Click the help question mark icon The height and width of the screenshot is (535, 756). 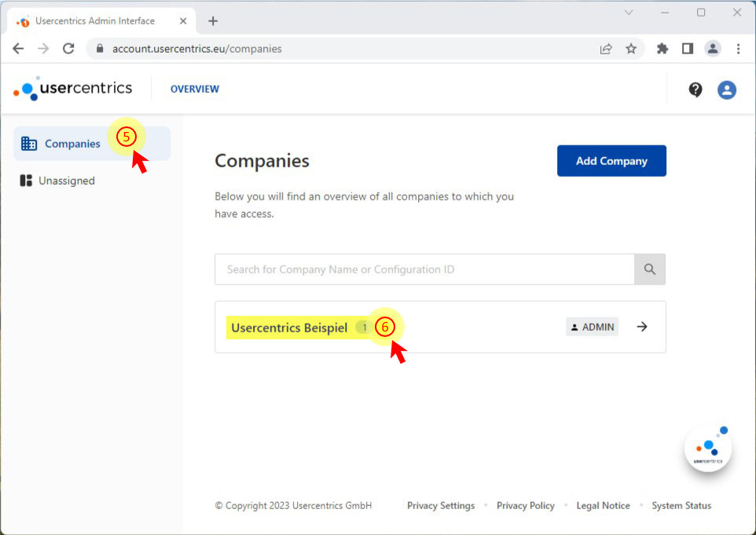[x=695, y=90]
